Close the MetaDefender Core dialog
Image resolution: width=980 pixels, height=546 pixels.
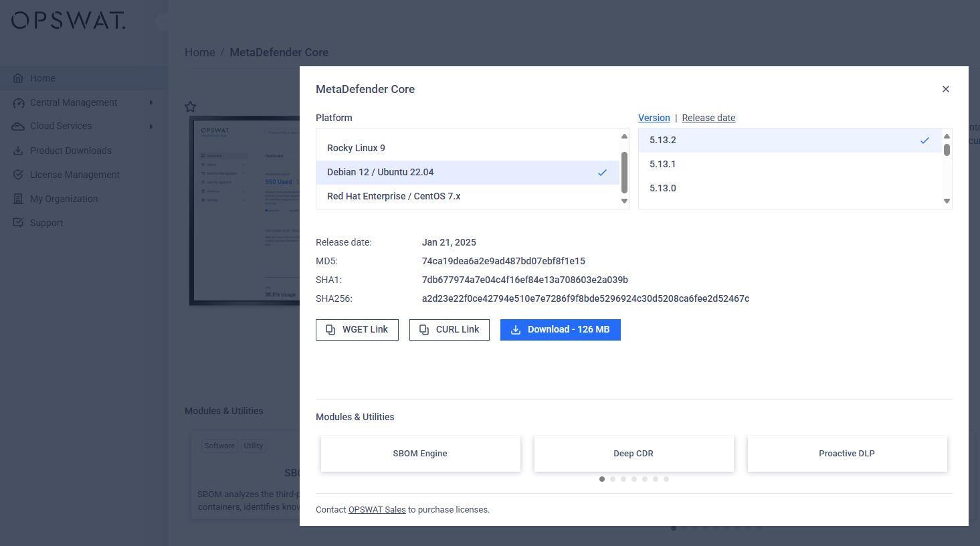(946, 89)
